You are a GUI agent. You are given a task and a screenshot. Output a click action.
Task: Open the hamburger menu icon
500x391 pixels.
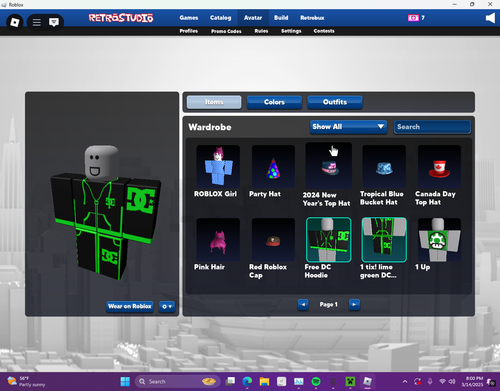click(37, 22)
